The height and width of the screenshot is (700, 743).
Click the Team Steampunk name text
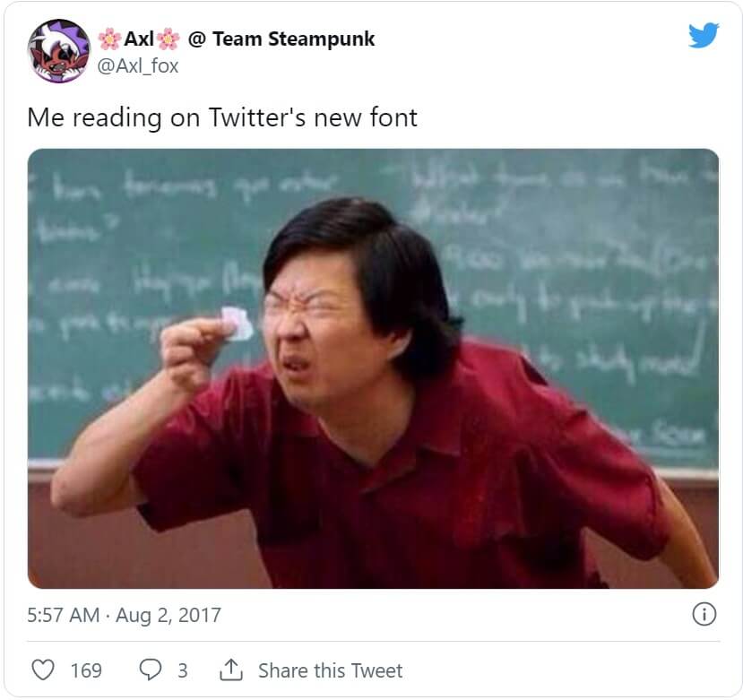(x=294, y=39)
